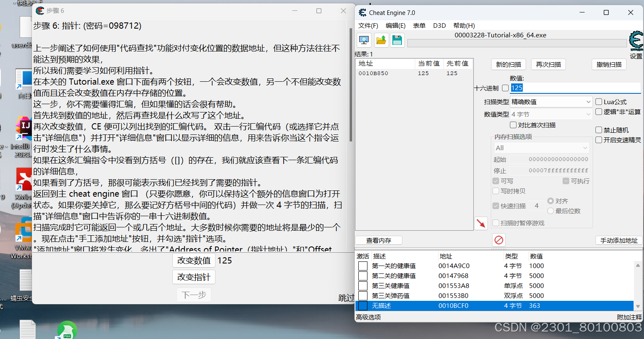Click the scan progress bar
Screen dimensions: 644x339
pyautogui.click(x=517, y=43)
